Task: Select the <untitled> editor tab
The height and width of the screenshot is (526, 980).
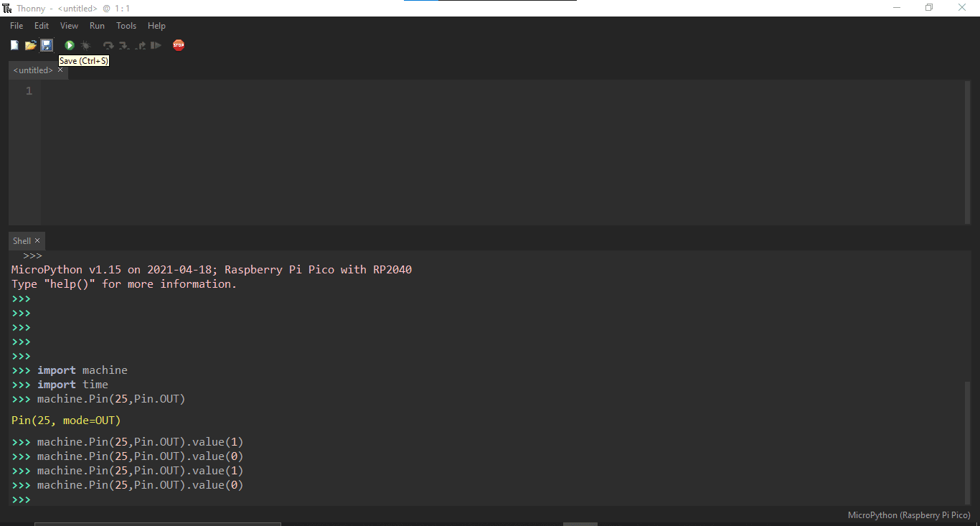Action: pos(33,70)
